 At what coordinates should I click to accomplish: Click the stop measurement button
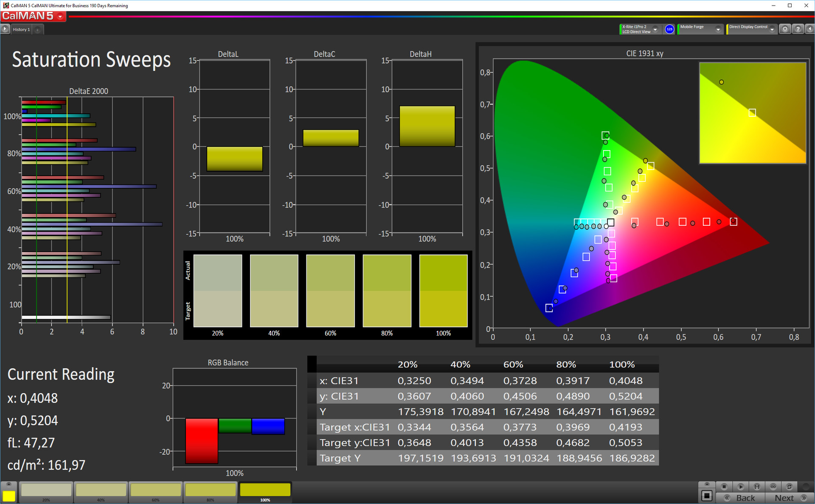tap(724, 486)
